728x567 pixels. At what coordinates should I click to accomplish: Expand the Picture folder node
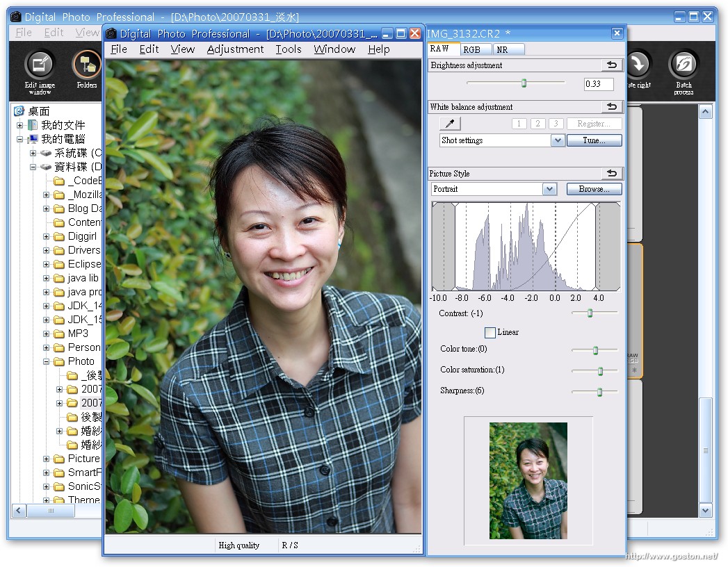click(47, 459)
